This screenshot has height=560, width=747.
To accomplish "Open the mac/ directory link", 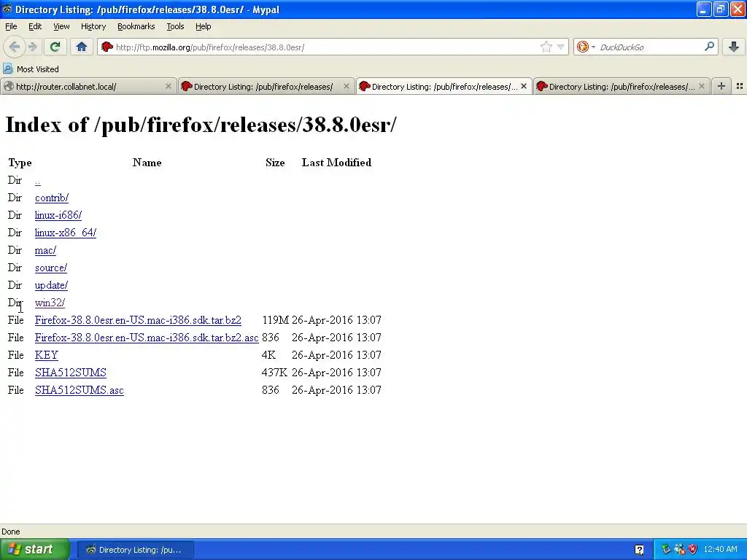I will tap(45, 251).
